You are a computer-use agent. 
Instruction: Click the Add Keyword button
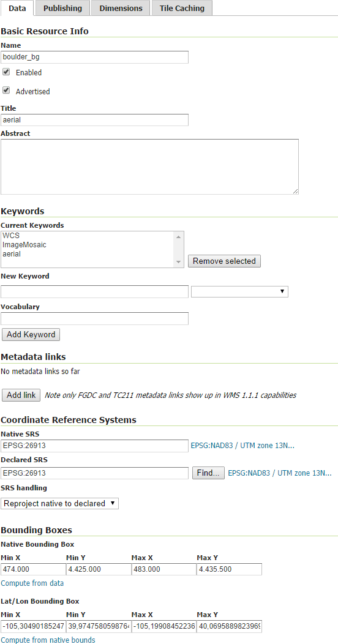[x=31, y=334]
